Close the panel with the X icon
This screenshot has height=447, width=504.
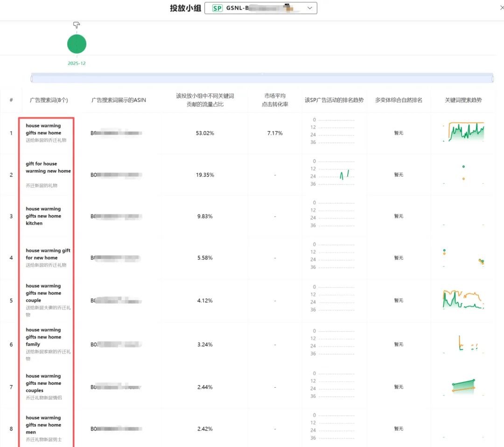pyautogui.click(x=501, y=8)
